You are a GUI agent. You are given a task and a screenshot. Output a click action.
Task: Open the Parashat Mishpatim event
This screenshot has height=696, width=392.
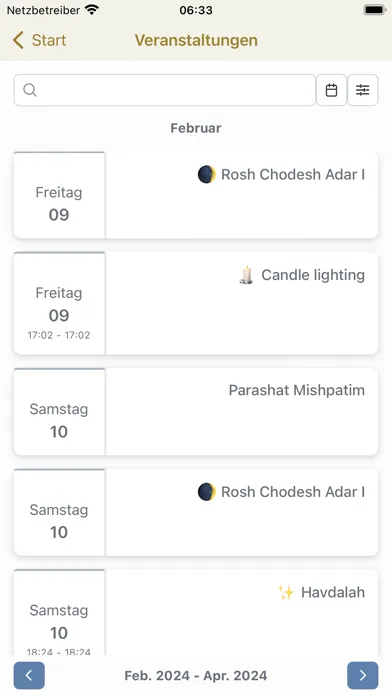click(196, 411)
